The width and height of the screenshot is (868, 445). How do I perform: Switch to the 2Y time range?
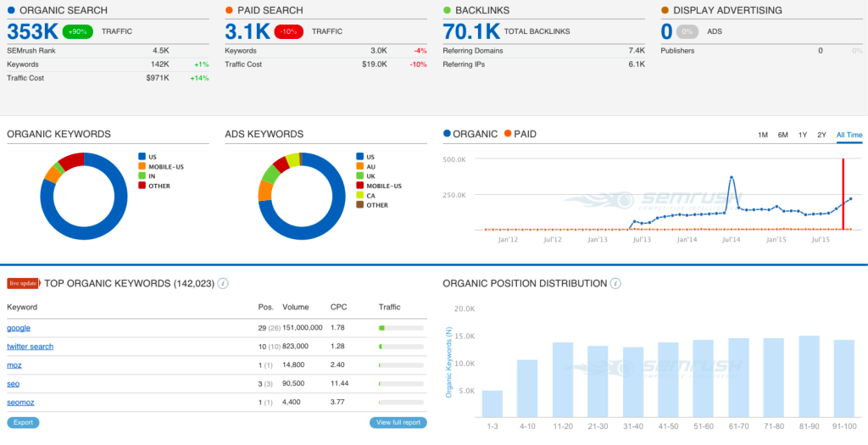coord(821,135)
